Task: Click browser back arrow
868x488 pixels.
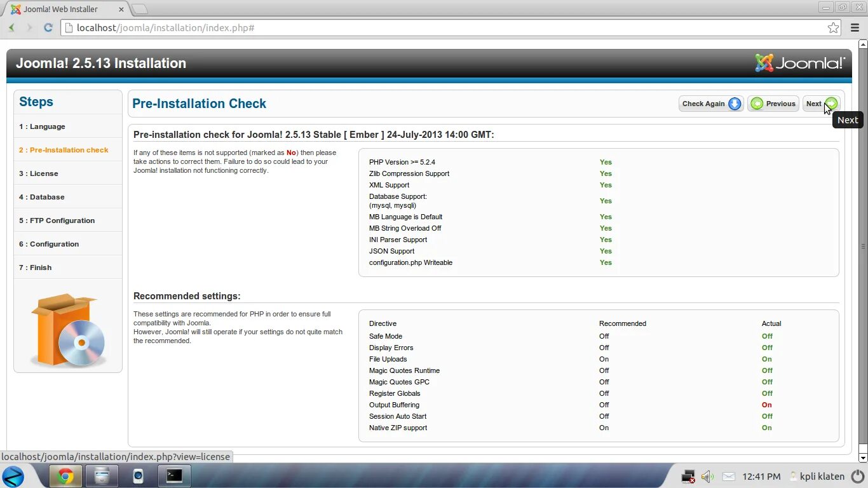Action: [x=11, y=27]
